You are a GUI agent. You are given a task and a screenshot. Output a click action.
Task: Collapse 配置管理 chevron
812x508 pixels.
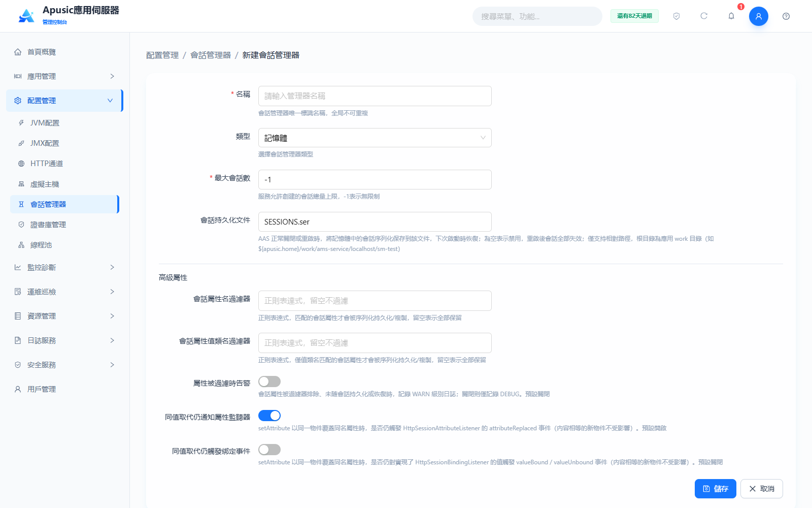110,101
